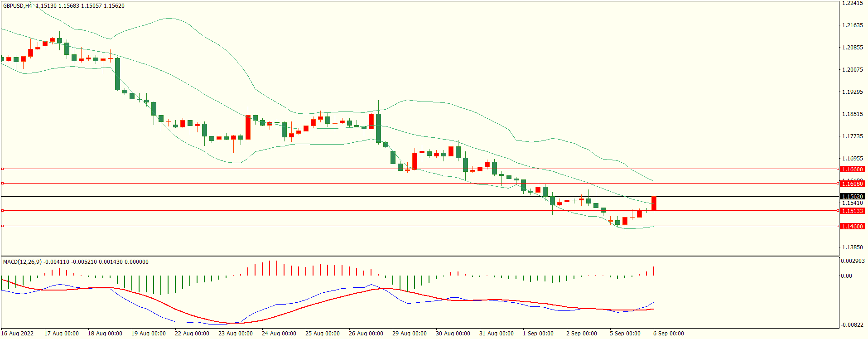The image size is (868, 339).
Task: Click the latest red candle on 6 Sep
Action: pos(654,203)
